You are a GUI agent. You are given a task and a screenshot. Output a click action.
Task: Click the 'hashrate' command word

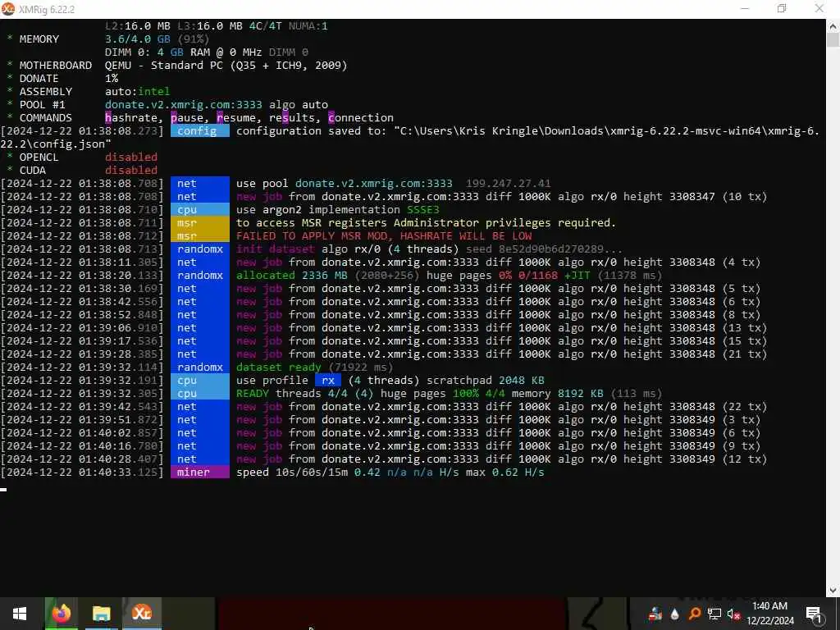[x=131, y=118]
